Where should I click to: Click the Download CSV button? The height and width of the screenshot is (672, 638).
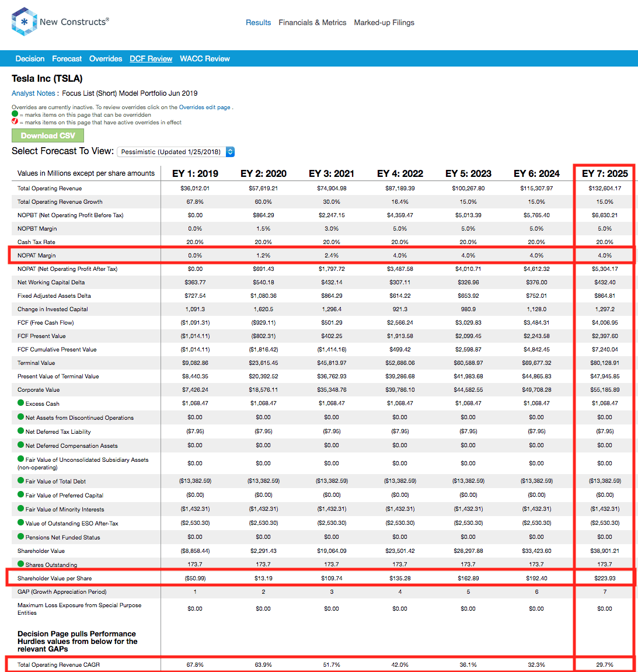point(47,135)
